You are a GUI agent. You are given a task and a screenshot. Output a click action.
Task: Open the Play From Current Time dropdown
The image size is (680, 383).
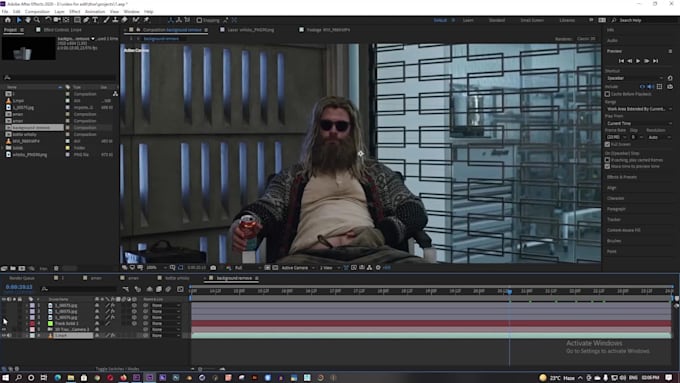(639, 124)
